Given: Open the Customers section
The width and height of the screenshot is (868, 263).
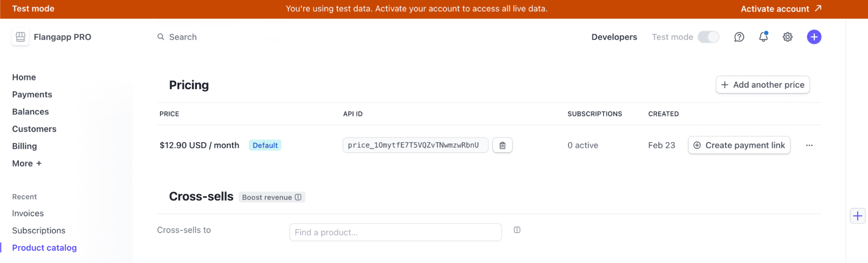Looking at the screenshot, I should 34,129.
